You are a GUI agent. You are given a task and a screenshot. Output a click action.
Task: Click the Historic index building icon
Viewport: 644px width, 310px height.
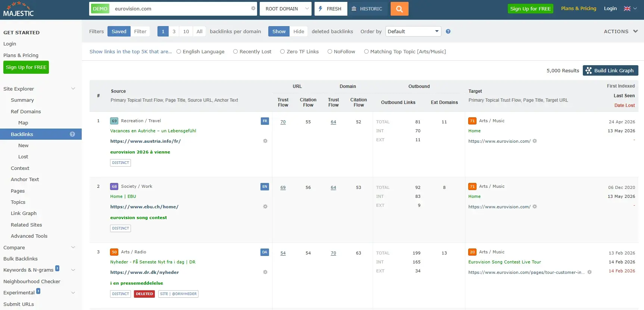click(x=354, y=9)
